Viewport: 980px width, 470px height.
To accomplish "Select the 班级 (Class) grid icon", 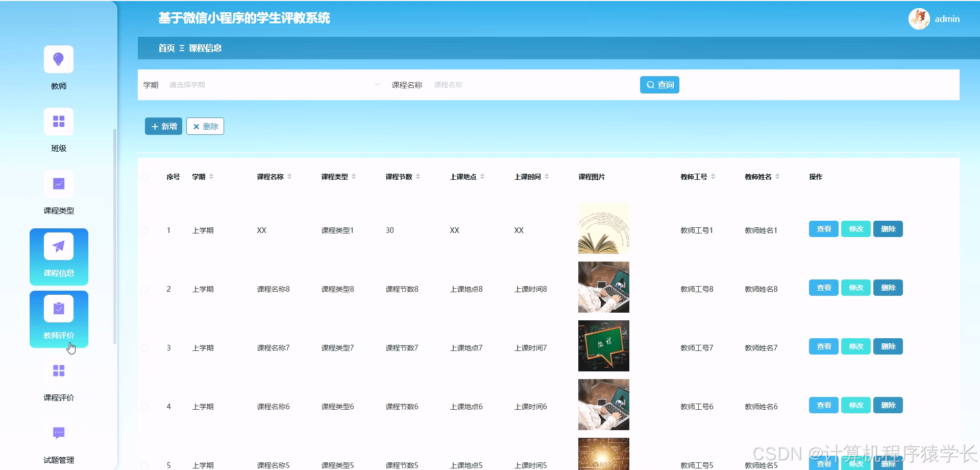I will [x=58, y=121].
